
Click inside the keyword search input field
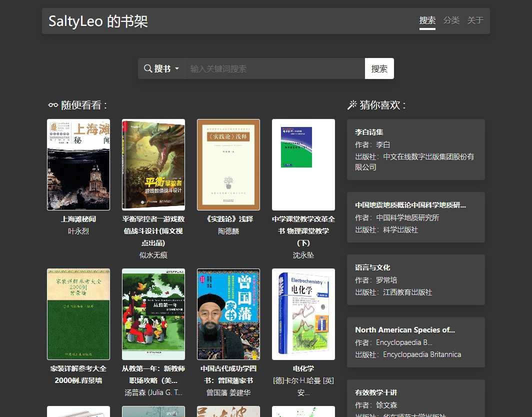point(275,68)
